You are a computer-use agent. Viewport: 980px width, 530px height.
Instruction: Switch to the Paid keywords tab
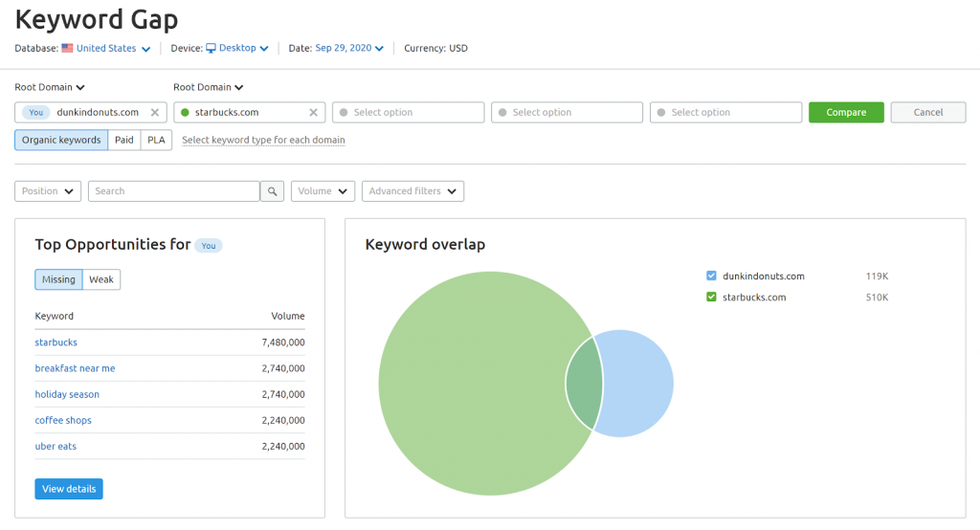coord(124,140)
